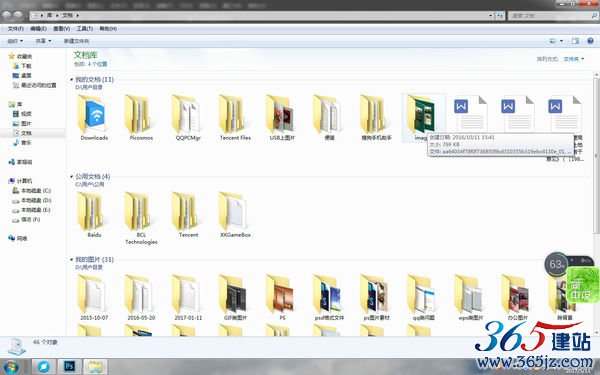Open the 文件(F) menu
This screenshot has width=600, height=375.
pos(16,29)
